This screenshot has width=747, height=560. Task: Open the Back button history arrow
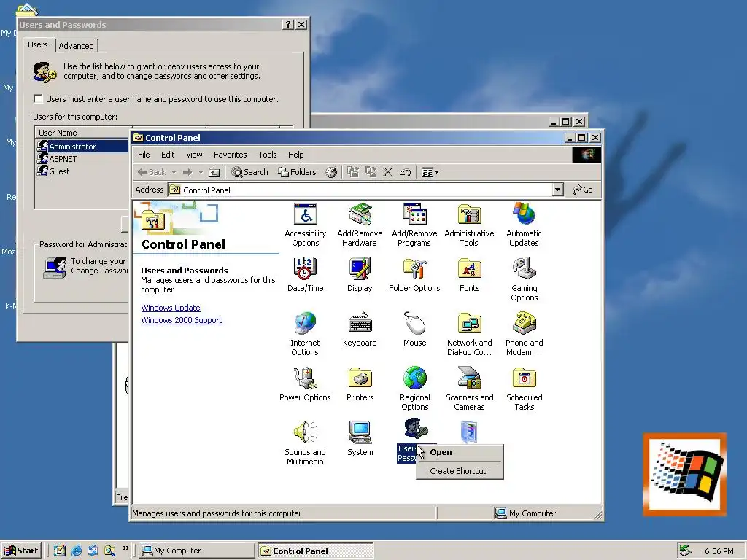click(174, 172)
